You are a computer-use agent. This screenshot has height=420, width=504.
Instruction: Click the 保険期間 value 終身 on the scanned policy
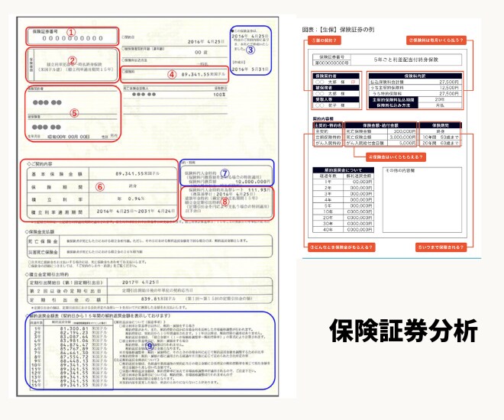133,186
